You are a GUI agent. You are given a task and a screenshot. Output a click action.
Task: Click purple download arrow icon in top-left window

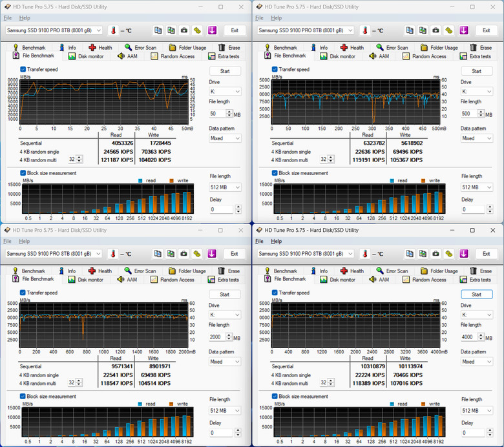click(x=212, y=30)
